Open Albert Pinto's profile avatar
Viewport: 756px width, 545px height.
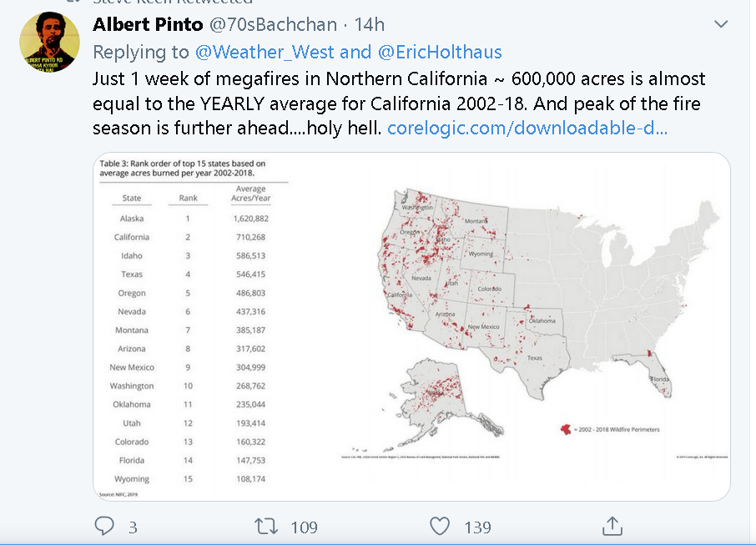tap(50, 42)
